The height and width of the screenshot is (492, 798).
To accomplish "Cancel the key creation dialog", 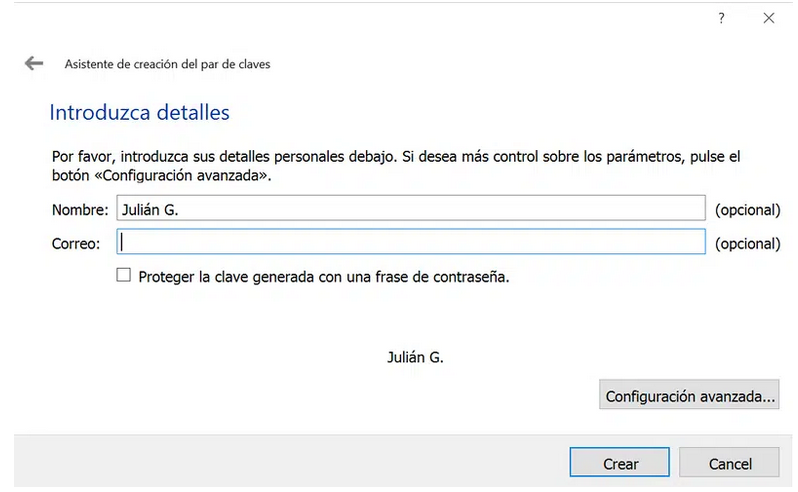I will coord(729,464).
